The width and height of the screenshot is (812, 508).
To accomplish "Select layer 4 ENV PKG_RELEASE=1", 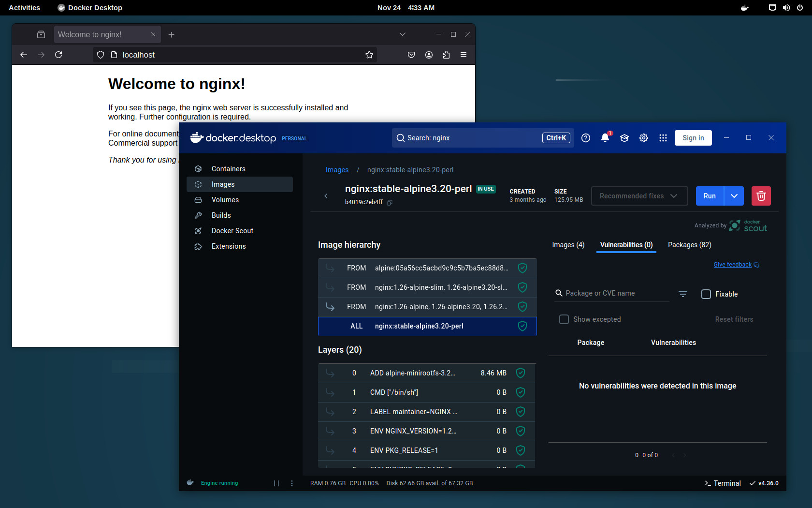I will (x=427, y=450).
